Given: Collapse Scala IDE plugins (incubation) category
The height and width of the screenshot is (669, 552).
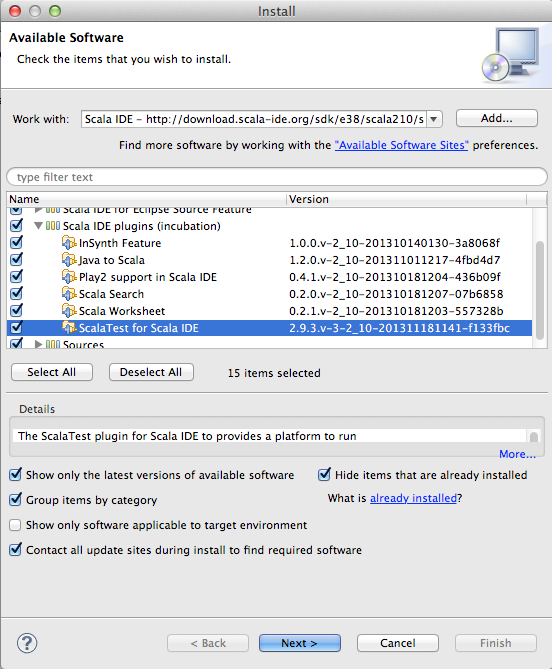Looking at the screenshot, I should pyautogui.click(x=38, y=226).
